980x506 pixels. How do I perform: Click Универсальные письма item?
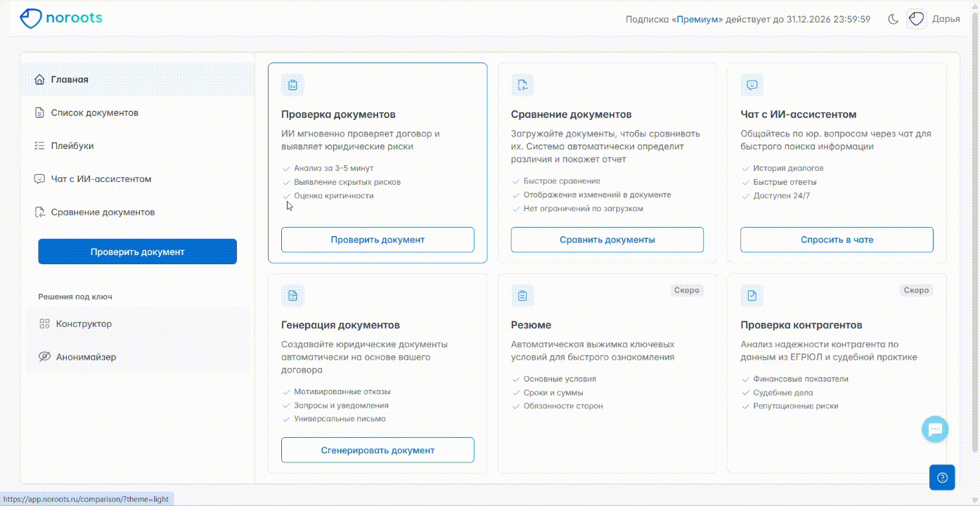pyautogui.click(x=340, y=419)
